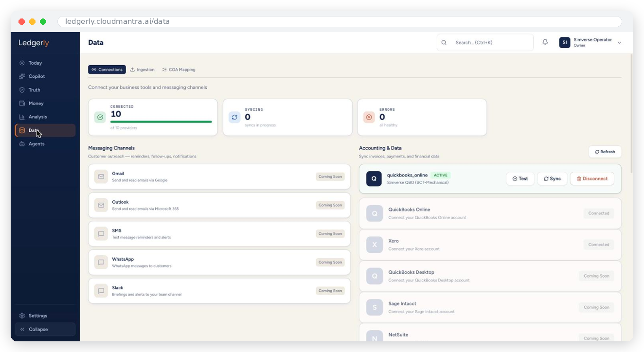The width and height of the screenshot is (644, 352).
Task: Click the Ledgerly logo
Action: (x=34, y=43)
